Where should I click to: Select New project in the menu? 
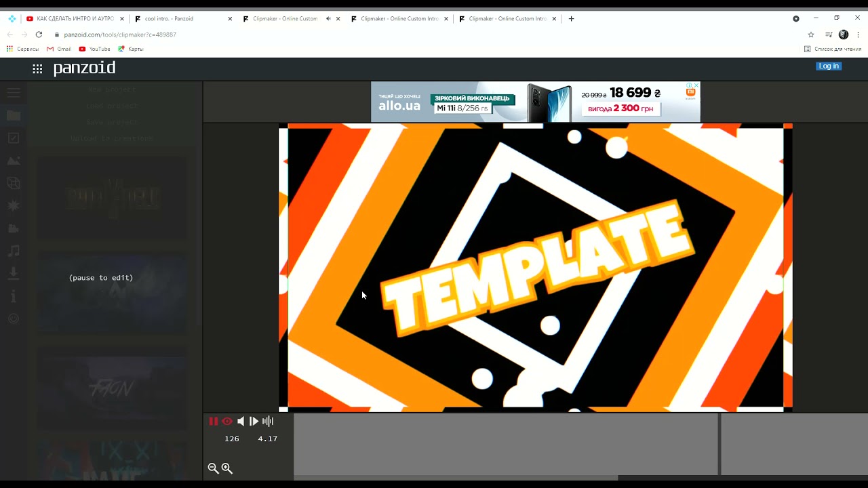[112, 89]
